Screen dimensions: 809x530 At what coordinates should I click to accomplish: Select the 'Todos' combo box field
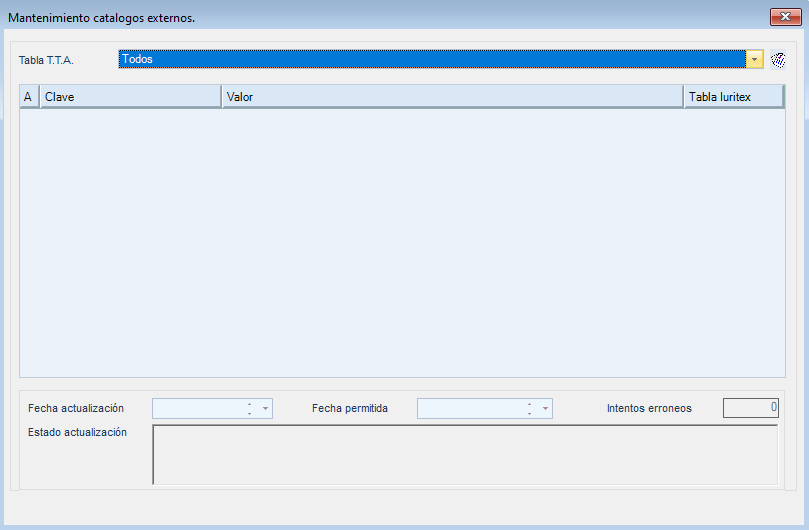coord(430,60)
